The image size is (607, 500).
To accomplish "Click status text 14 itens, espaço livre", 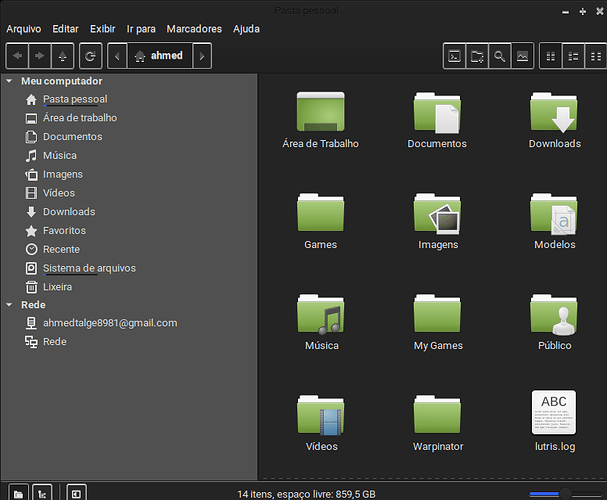I will (x=306, y=494).
